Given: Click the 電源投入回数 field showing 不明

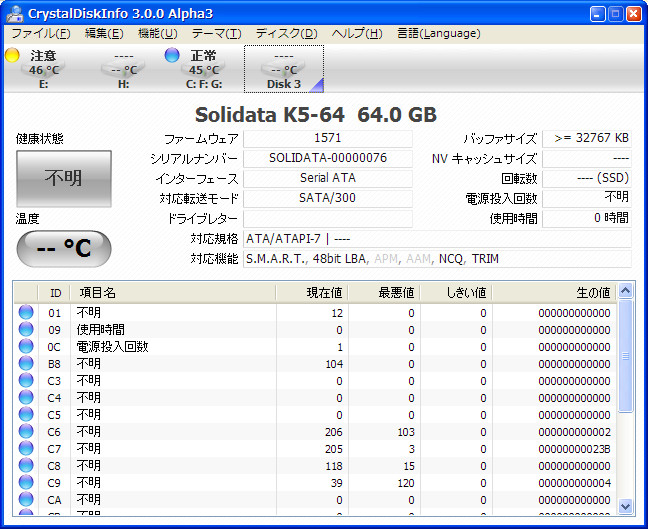Looking at the screenshot, I should 587,198.
